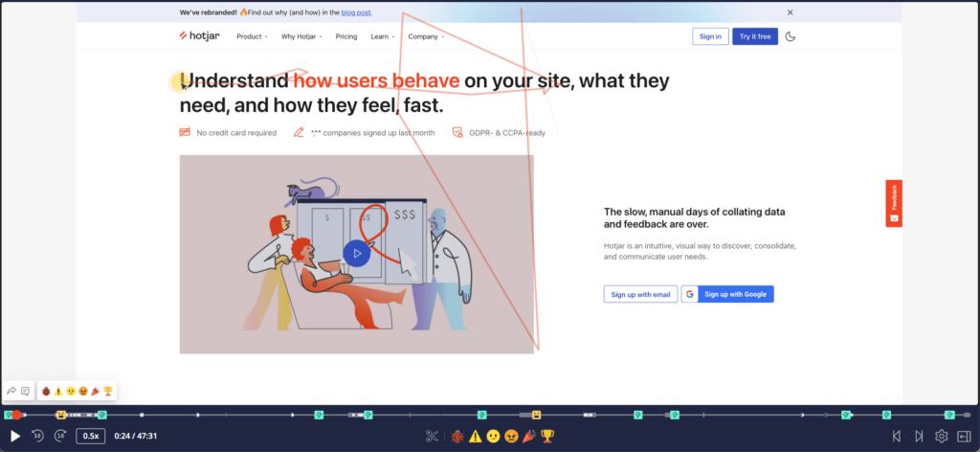Collapse the side panel toggle
The height and width of the screenshot is (452, 980).
click(964, 437)
